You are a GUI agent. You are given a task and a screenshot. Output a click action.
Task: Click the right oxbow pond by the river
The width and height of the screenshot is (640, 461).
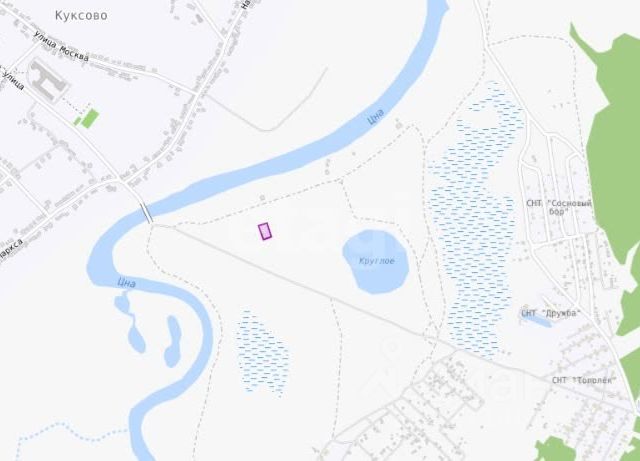coord(173,341)
